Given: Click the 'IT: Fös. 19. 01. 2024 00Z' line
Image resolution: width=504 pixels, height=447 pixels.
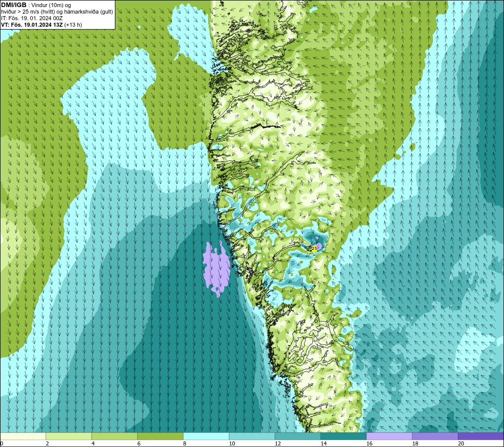Looking at the screenshot, I should [32, 18].
